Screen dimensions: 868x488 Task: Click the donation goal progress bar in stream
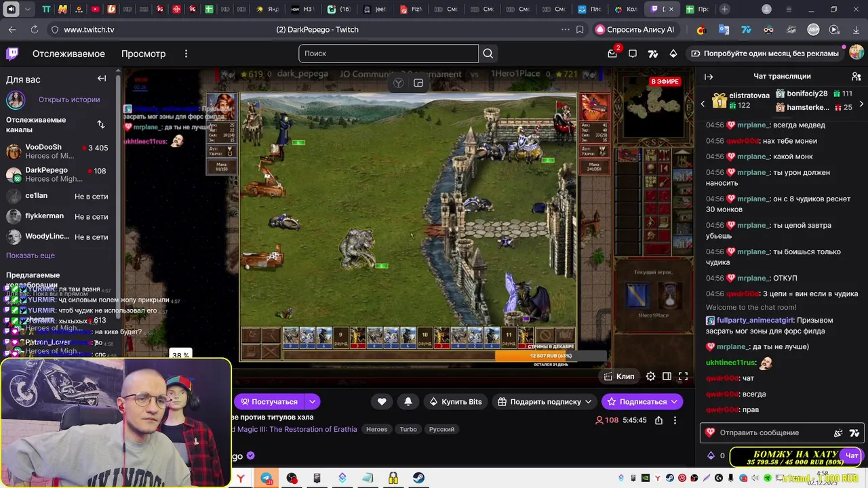coord(551,355)
